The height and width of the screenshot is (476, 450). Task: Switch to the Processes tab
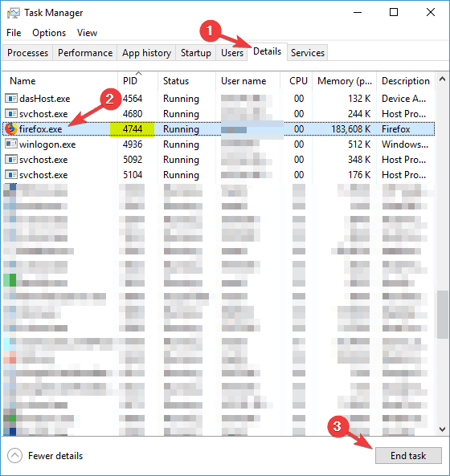pos(27,53)
